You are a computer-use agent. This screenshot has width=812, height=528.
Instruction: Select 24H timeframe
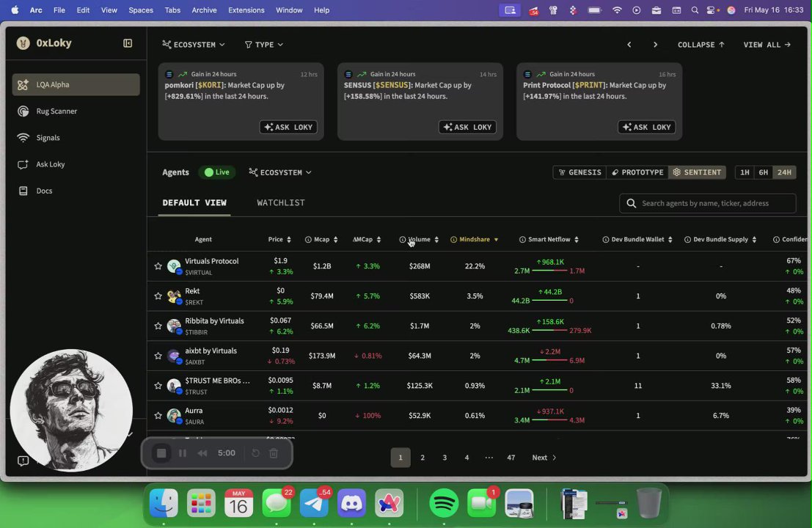[784, 172]
